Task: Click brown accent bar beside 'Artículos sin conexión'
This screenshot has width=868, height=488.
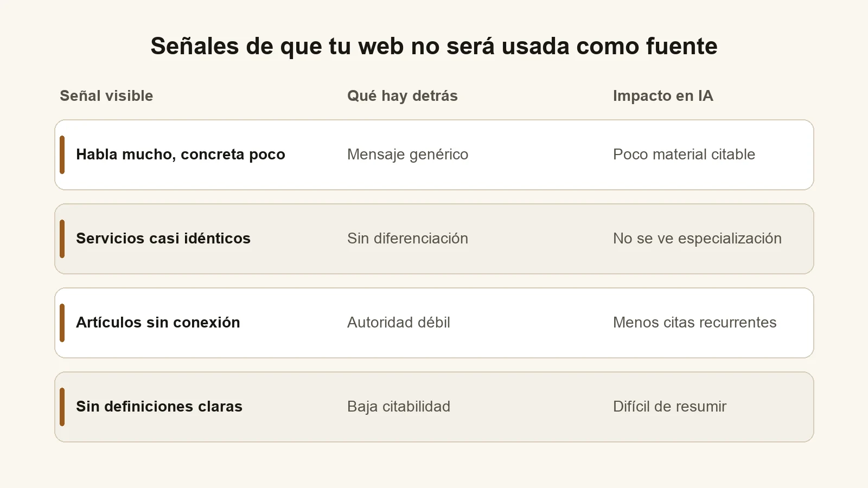Action: click(x=62, y=323)
